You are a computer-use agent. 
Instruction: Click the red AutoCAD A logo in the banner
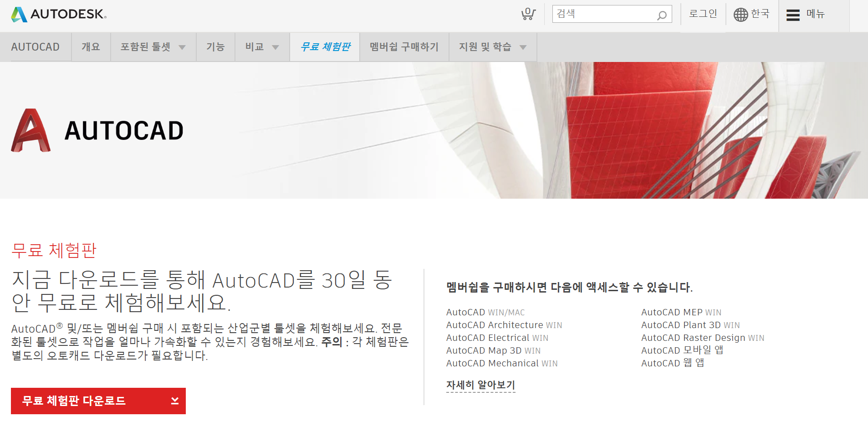click(x=31, y=130)
